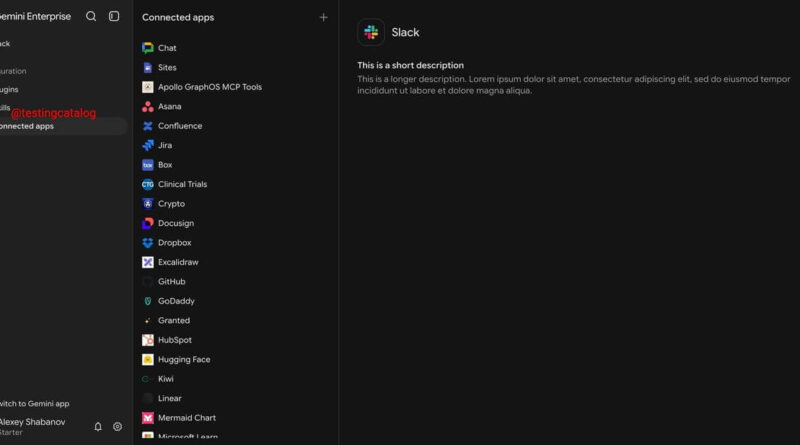Click the Docusign app icon
Image resolution: width=800 pixels, height=445 pixels.
147,223
